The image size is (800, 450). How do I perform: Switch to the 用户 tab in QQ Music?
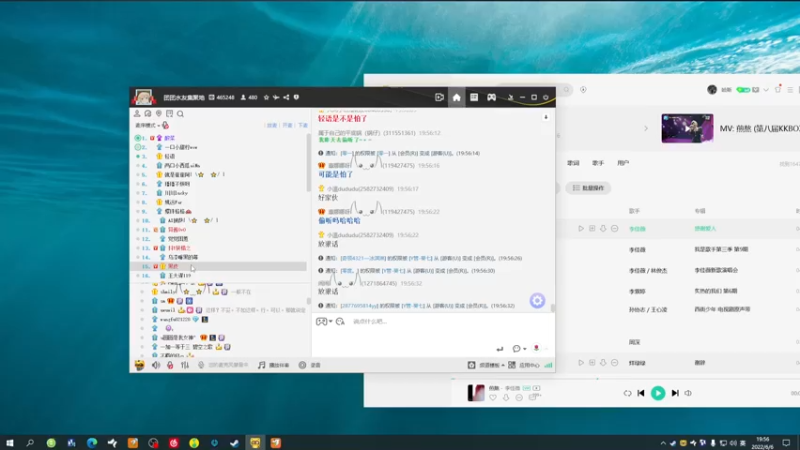pyautogui.click(x=623, y=163)
